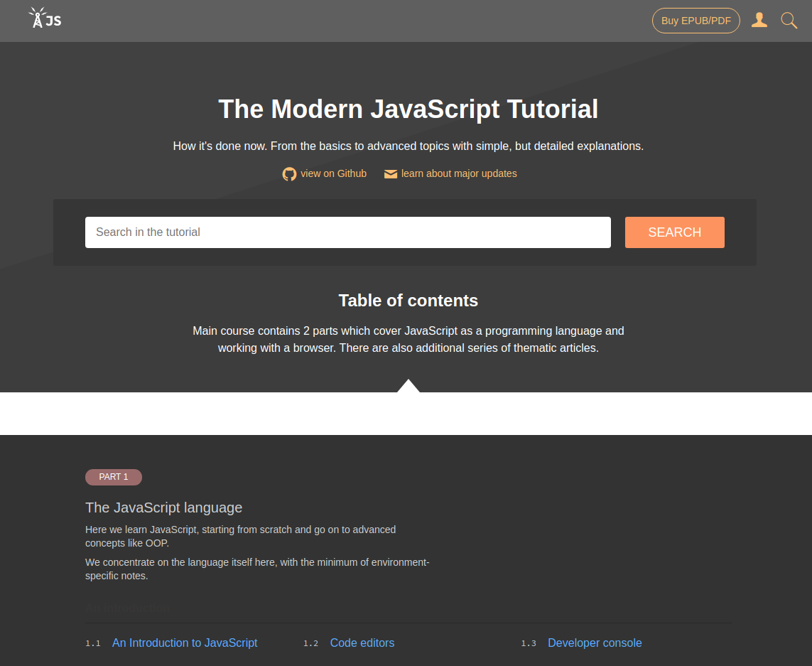Open the 'view on Github' link
The width and height of the screenshot is (812, 666).
334,173
